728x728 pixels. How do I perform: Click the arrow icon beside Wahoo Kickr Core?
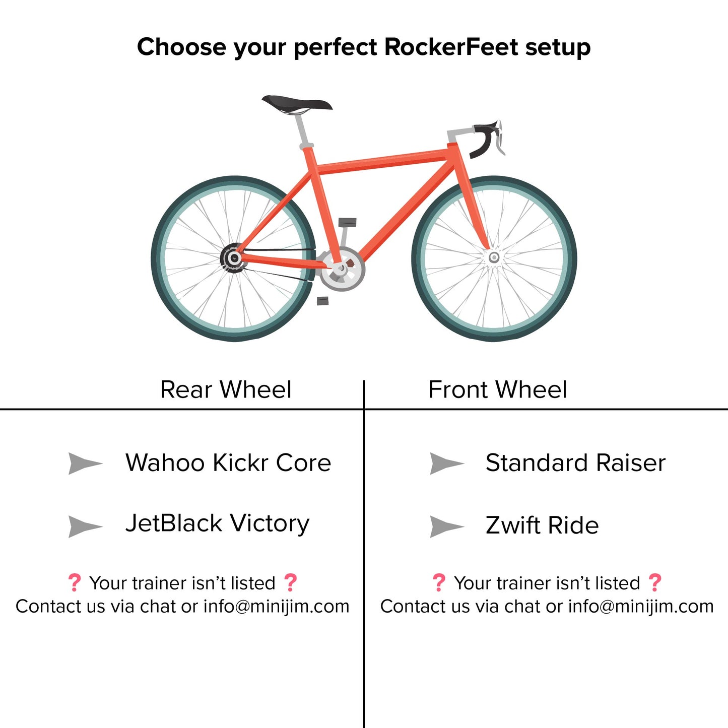[x=85, y=464]
